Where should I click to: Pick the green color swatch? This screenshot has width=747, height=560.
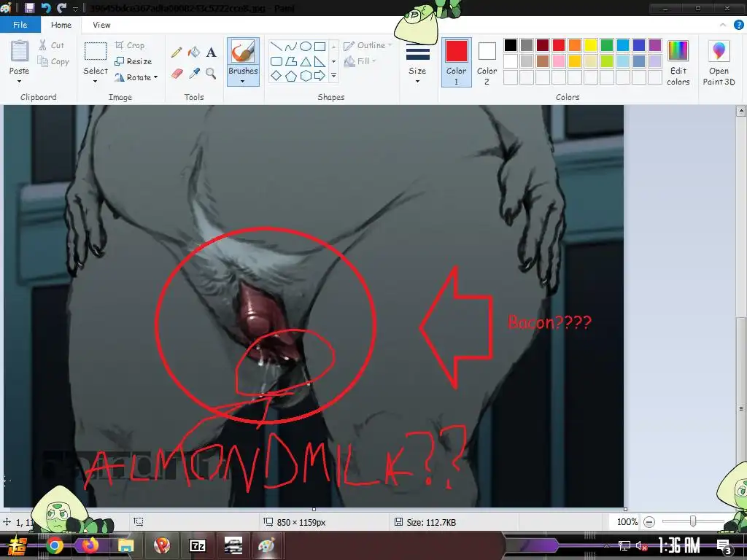click(x=606, y=45)
